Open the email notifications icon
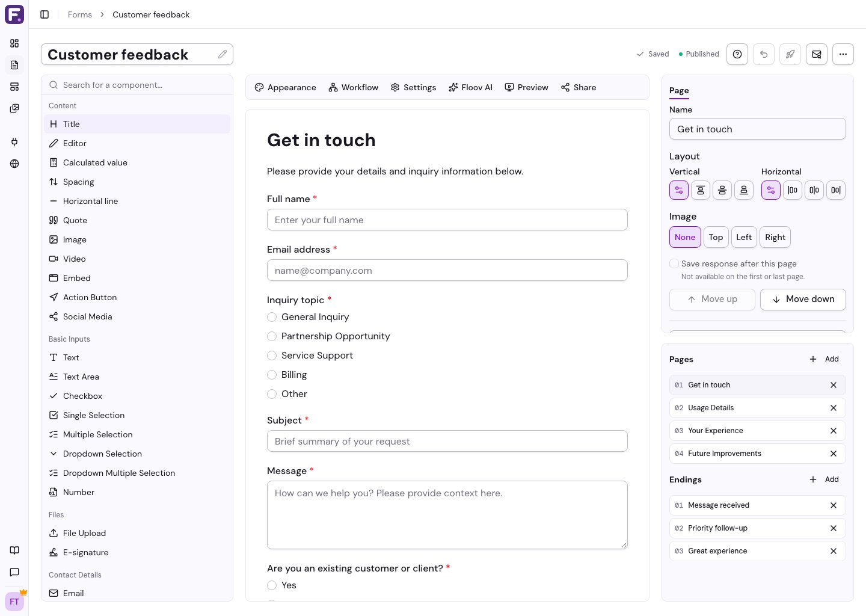This screenshot has width=866, height=616. pyautogui.click(x=817, y=54)
